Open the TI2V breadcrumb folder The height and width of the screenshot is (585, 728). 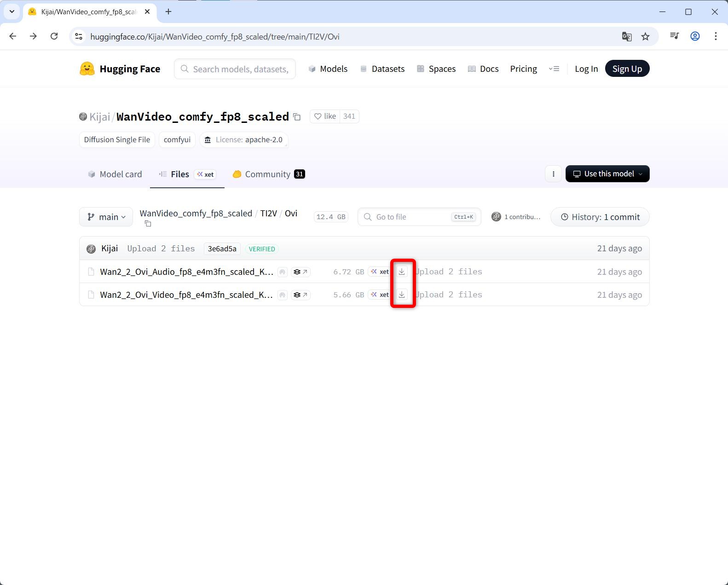point(268,214)
